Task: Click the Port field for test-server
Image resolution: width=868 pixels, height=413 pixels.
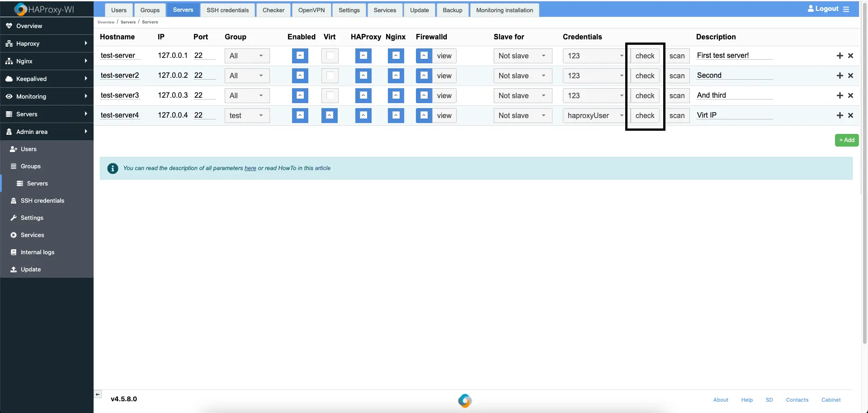Action: point(204,56)
